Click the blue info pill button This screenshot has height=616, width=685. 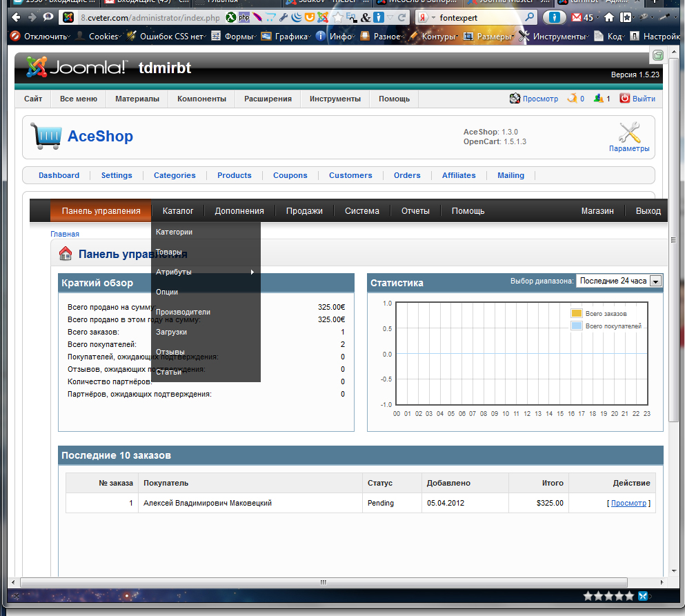(x=554, y=17)
